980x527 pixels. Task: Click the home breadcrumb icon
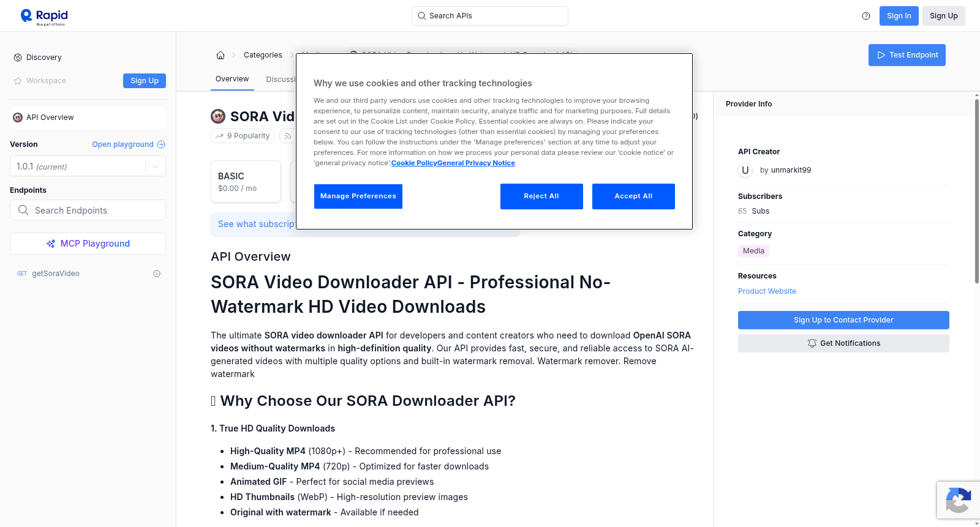221,55
